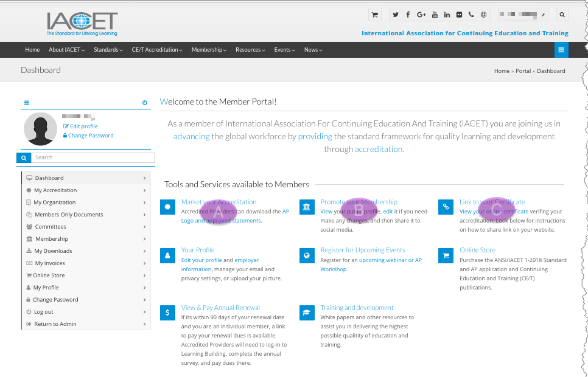Open the Twitter social icon

[x=395, y=15]
